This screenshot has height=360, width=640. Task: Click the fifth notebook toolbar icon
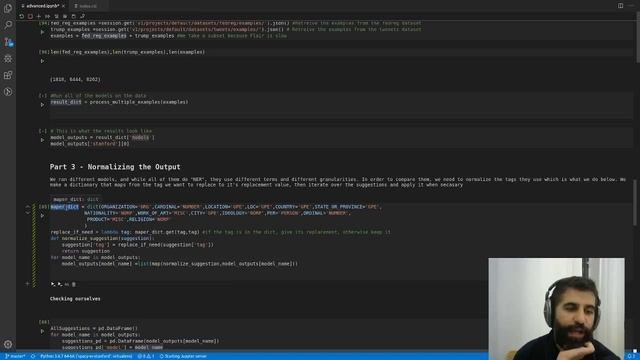point(56,16)
